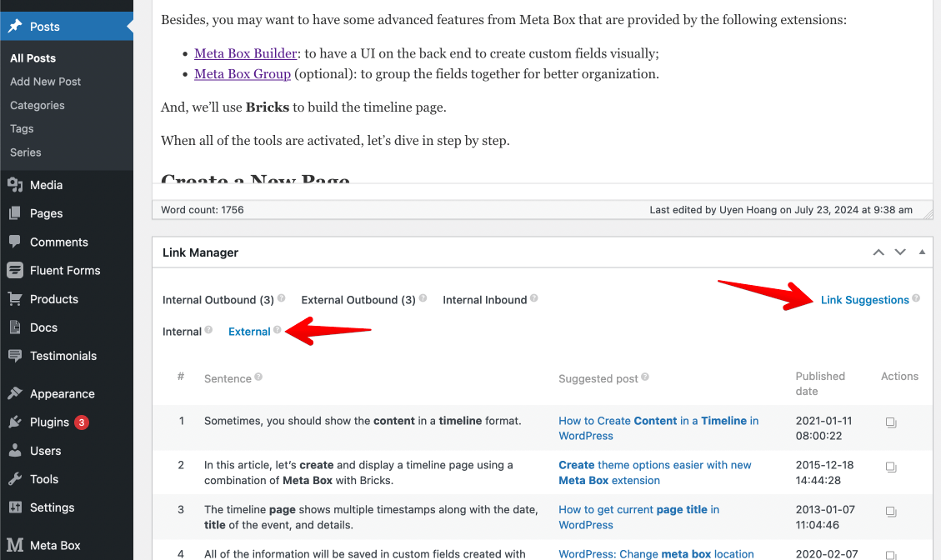This screenshot has height=560, width=941.
Task: Switch to the Link Suggestions tab
Action: point(865,299)
